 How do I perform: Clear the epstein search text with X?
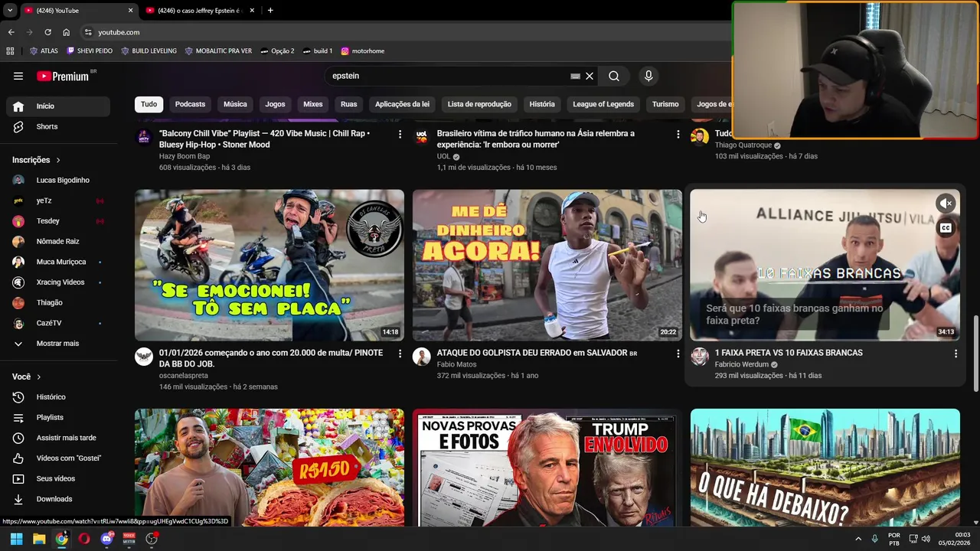(x=590, y=76)
